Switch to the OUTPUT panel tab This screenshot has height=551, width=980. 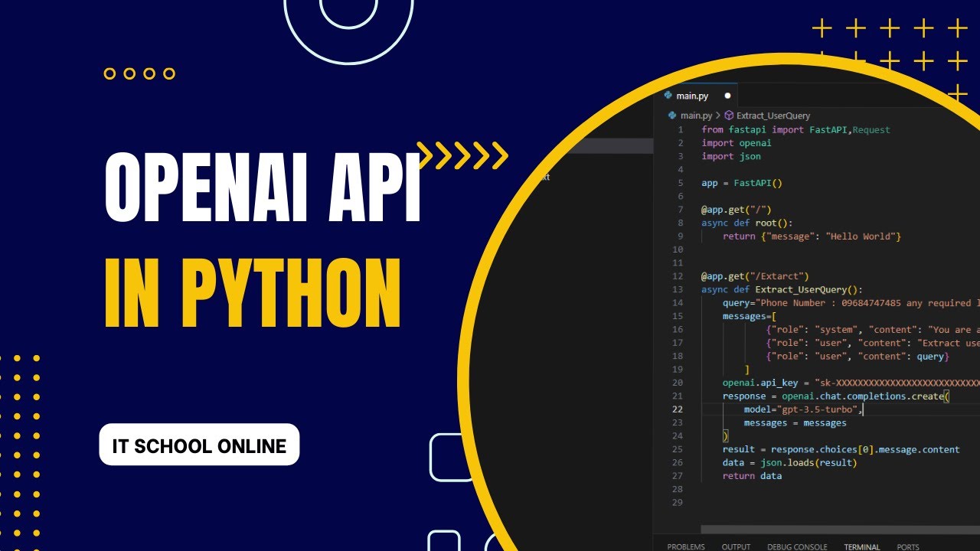click(736, 546)
